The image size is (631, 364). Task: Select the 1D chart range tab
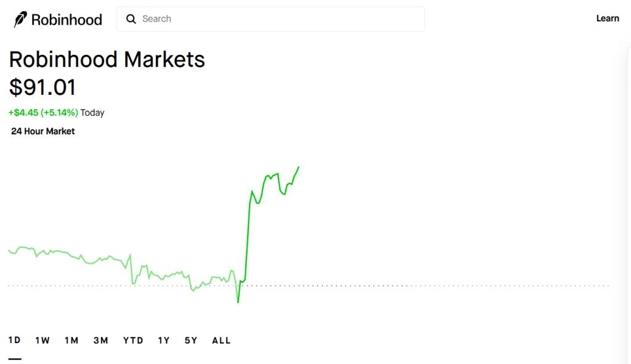pyautogui.click(x=15, y=340)
